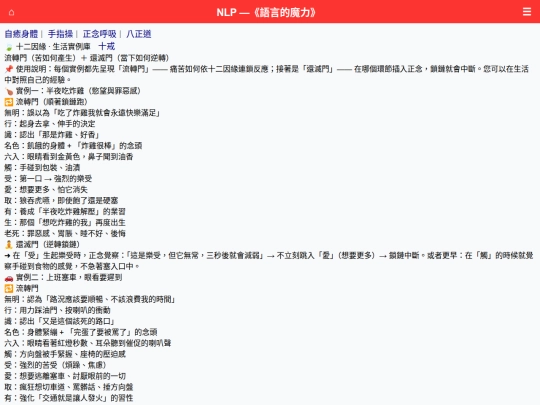The width and height of the screenshot is (540, 405).
Task: Open the 自癒身體 link
Action: pos(21,34)
